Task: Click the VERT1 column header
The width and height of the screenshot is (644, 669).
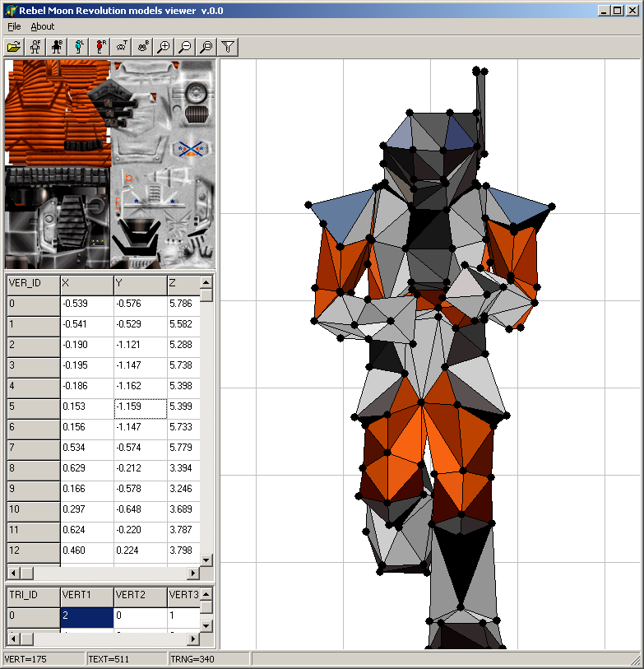Action: pyautogui.click(x=87, y=597)
